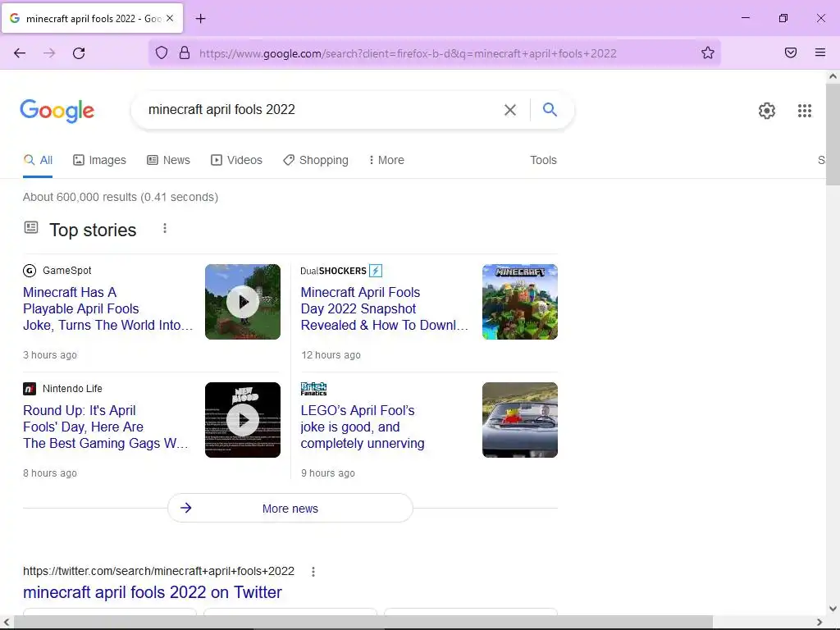Select the All results tab
The height and width of the screenshot is (630, 840).
[x=38, y=160]
